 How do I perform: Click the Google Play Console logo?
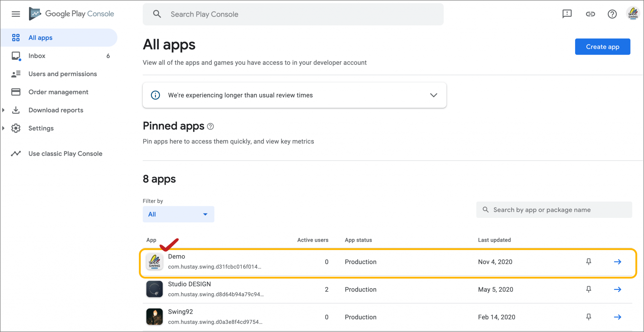click(x=71, y=14)
